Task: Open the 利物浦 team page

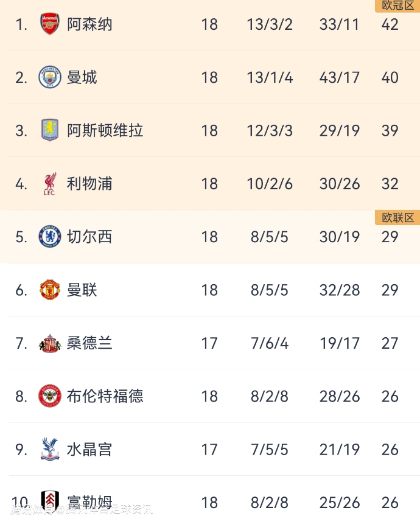Action: tap(89, 184)
